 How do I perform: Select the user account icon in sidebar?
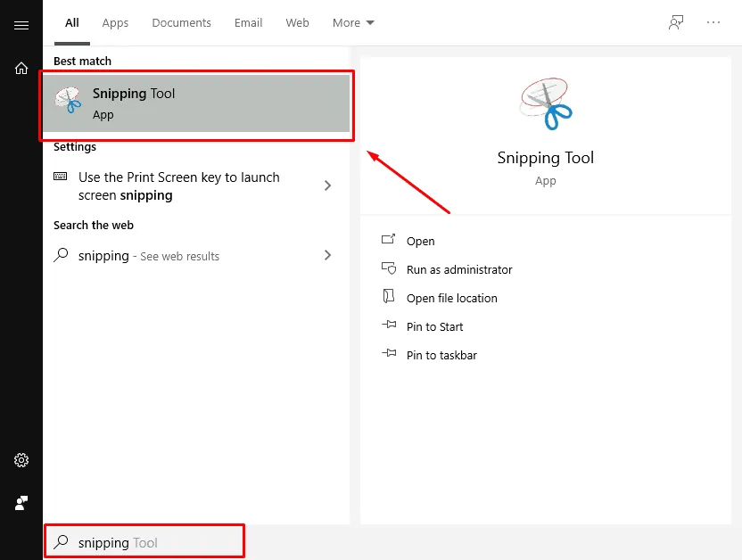tap(21, 503)
